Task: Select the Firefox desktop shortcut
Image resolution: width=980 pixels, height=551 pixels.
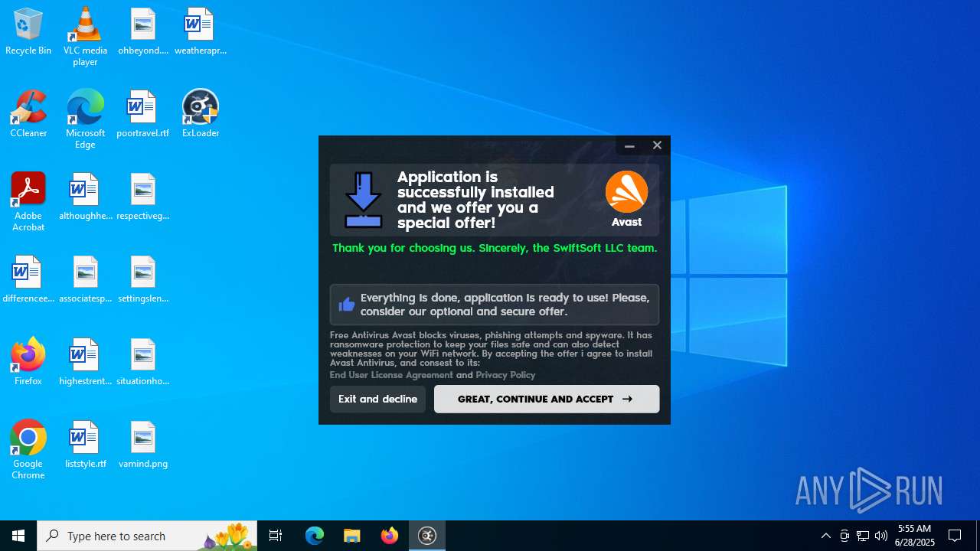Action: [28, 362]
